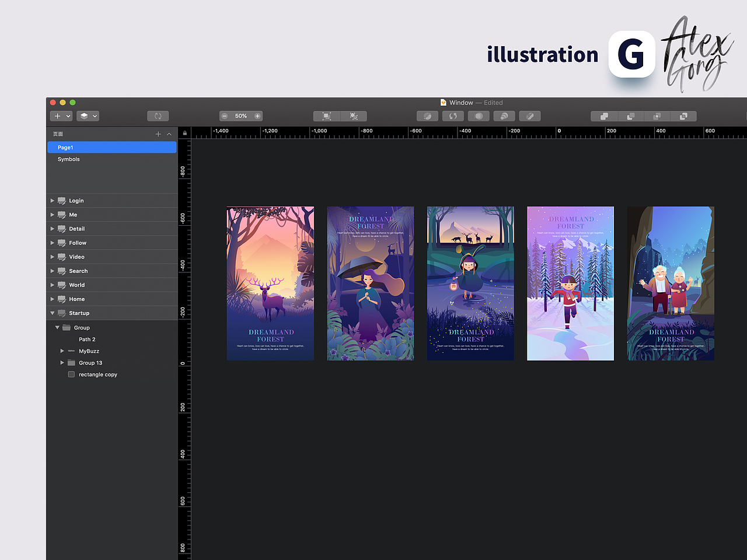Select the Path 2 layer
Screen dimensions: 747x560
pyautogui.click(x=111, y=339)
